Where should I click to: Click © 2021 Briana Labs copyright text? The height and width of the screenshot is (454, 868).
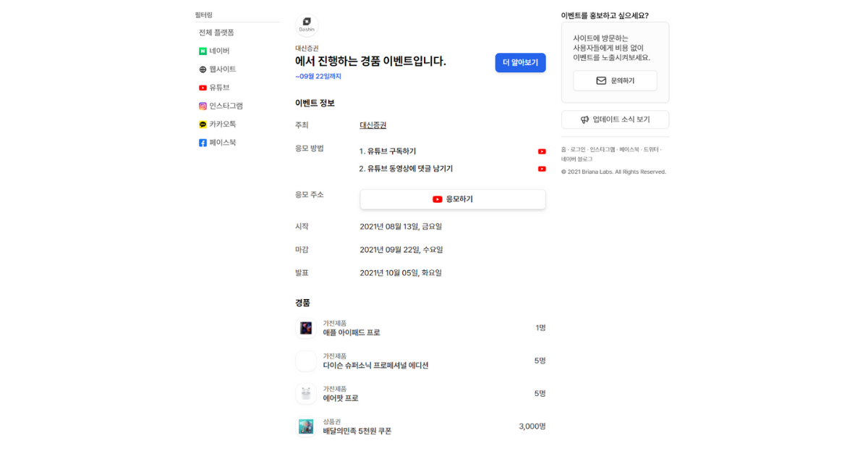[613, 172]
